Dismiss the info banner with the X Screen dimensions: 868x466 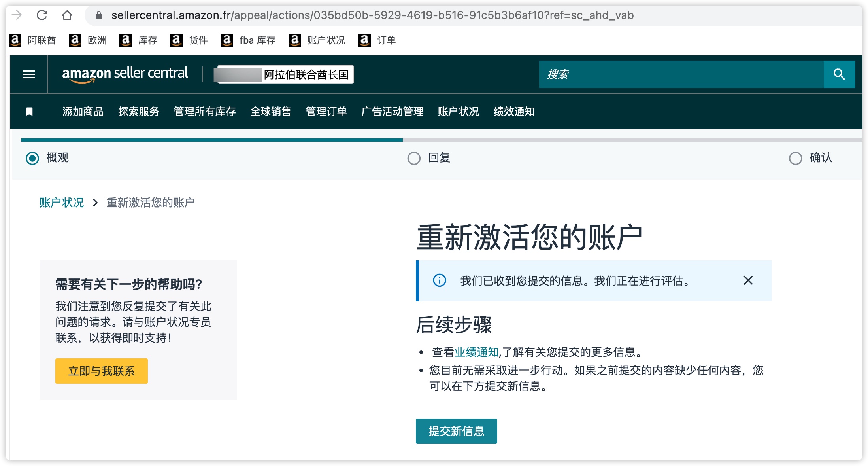(748, 280)
